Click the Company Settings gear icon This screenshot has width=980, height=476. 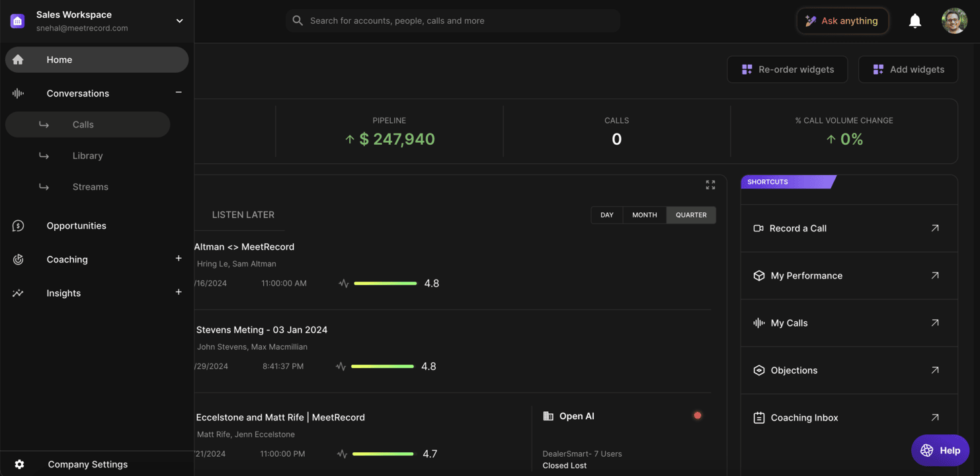click(x=19, y=464)
